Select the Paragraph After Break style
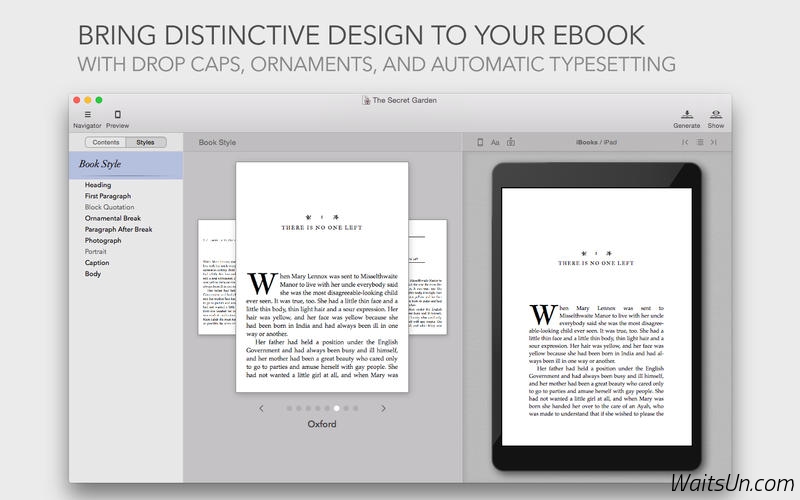The image size is (800, 500). pos(118,230)
